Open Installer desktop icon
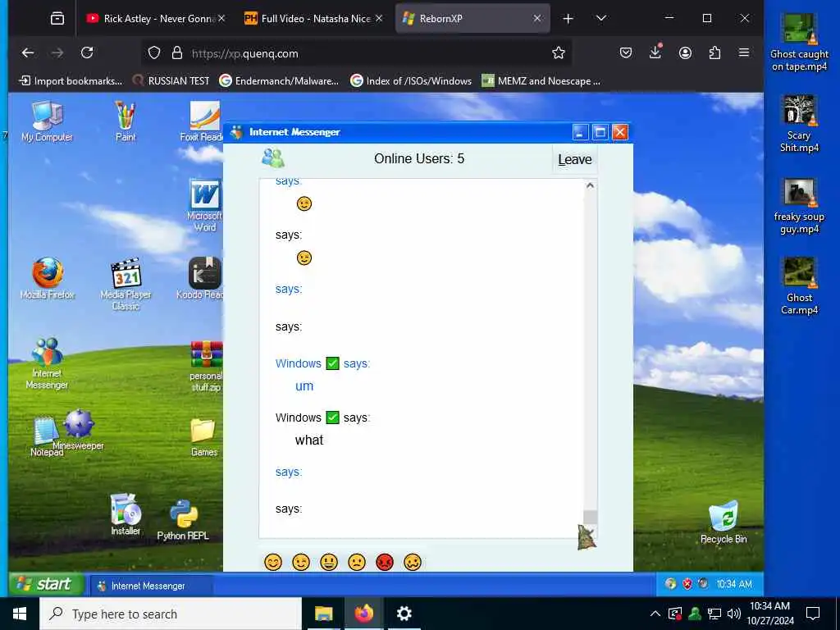The image size is (840, 630). coord(126,514)
